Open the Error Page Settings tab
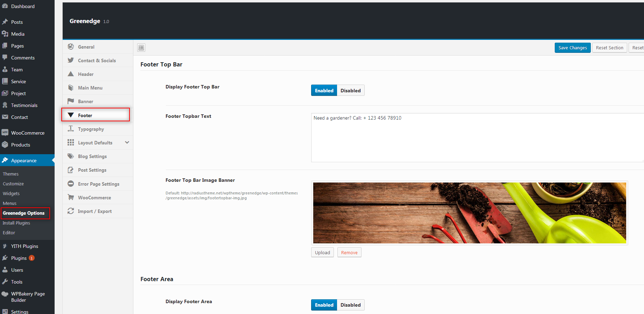This screenshot has width=644, height=314. pos(98,184)
